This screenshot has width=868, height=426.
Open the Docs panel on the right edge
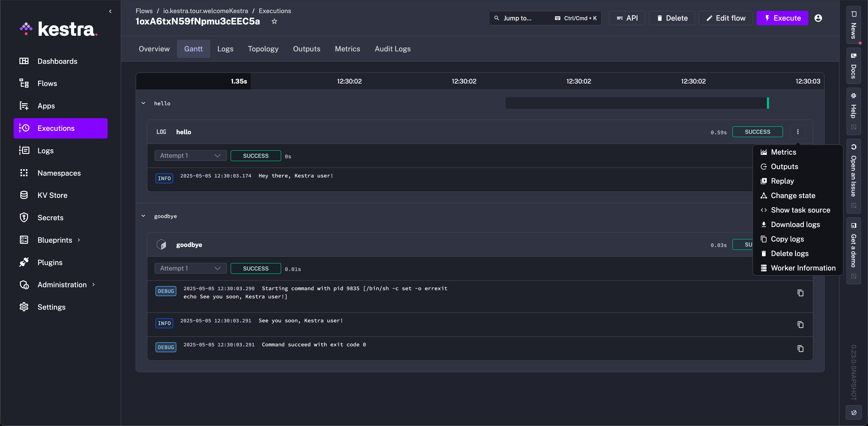(854, 66)
